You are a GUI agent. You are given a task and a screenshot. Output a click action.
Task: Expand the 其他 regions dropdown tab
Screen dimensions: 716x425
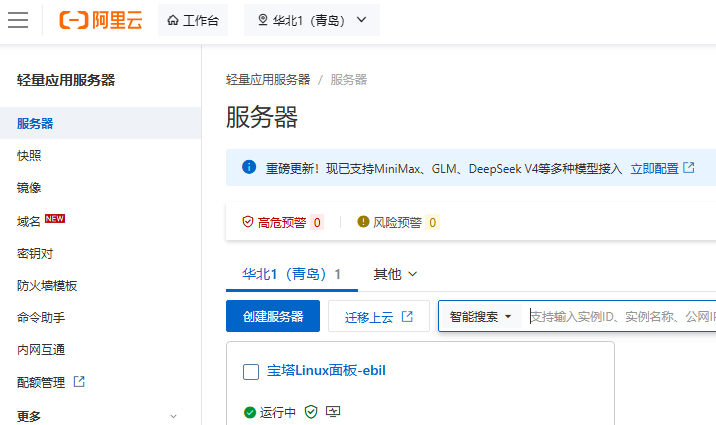[395, 274]
